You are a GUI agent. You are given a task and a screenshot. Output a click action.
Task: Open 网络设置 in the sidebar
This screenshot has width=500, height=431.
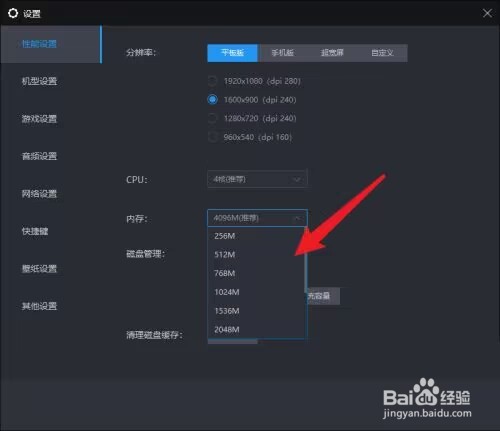39,194
